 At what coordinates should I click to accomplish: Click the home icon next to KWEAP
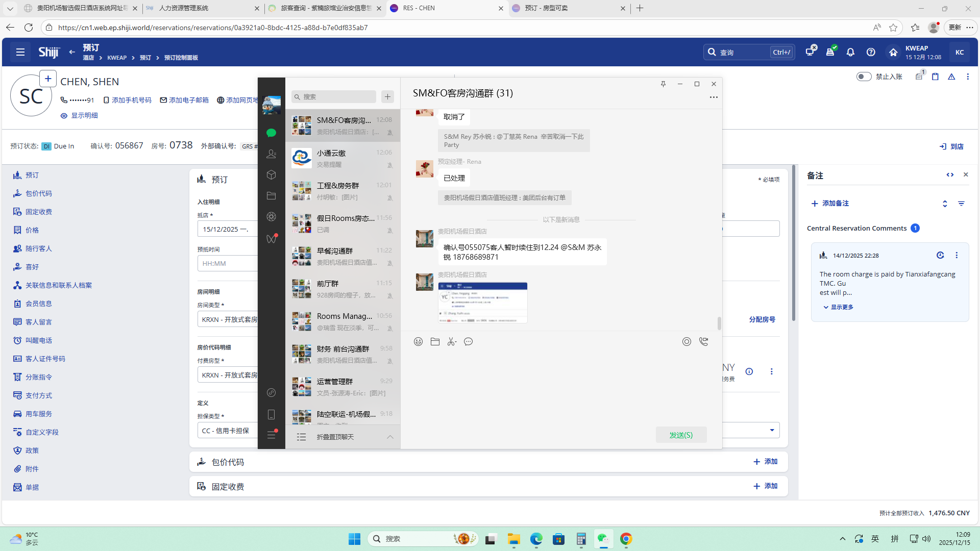click(893, 52)
